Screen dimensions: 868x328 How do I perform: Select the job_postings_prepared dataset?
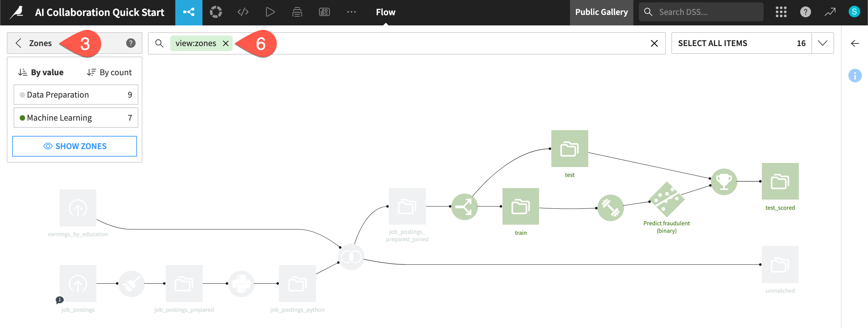tap(184, 284)
